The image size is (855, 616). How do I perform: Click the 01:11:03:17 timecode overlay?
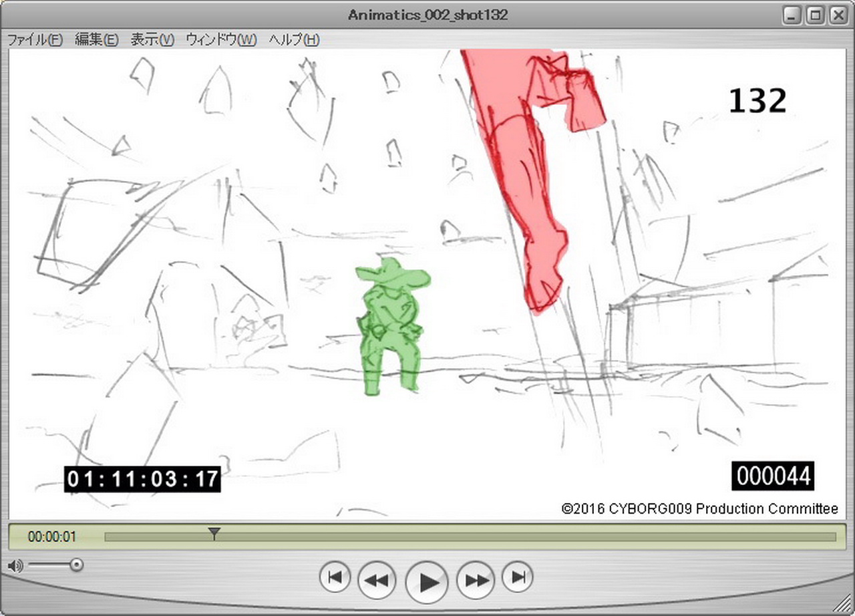click(142, 478)
